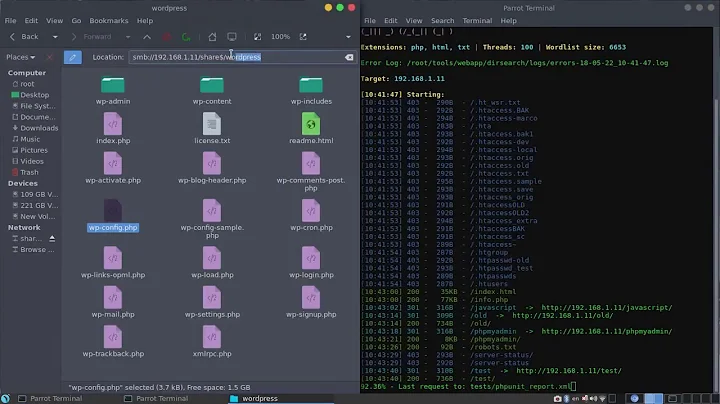Open the Parrot main menu icon in the taskbar
Screen dimensions: 720x404
(x=6, y=398)
